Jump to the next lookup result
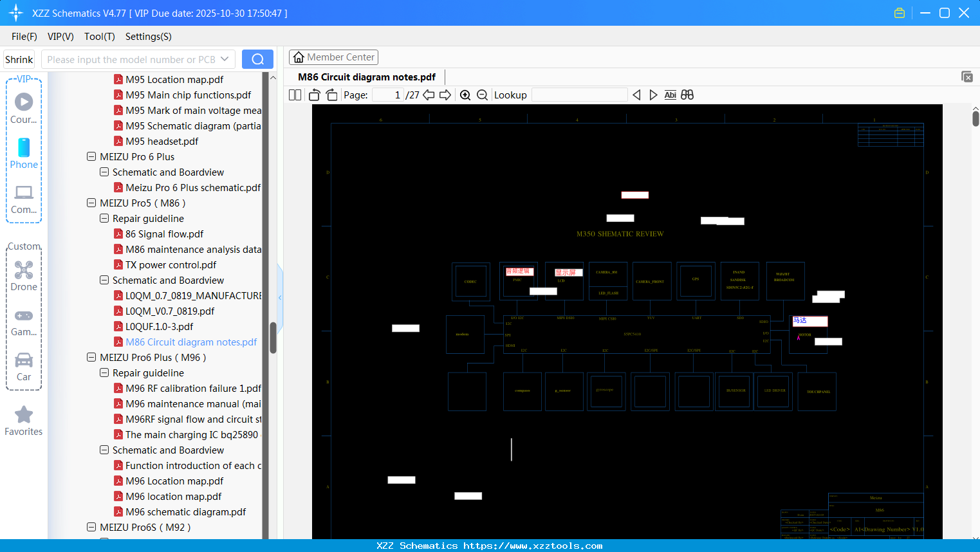Viewport: 980px width, 552px height. 653,95
